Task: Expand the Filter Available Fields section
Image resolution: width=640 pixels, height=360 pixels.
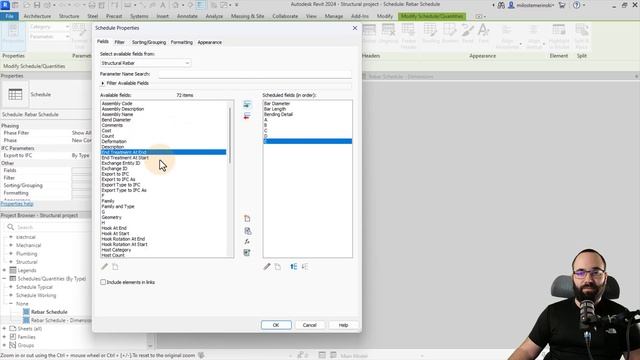Action: pyautogui.click(x=103, y=83)
